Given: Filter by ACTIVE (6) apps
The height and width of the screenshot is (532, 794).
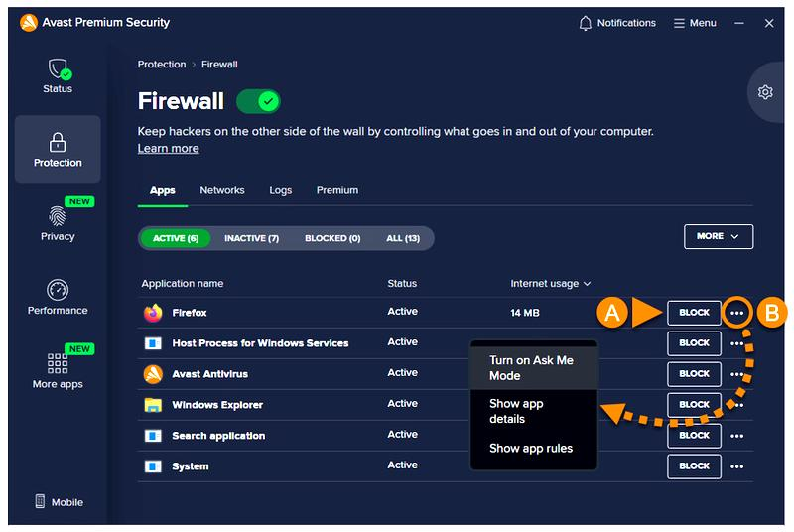Looking at the screenshot, I should coord(176,238).
